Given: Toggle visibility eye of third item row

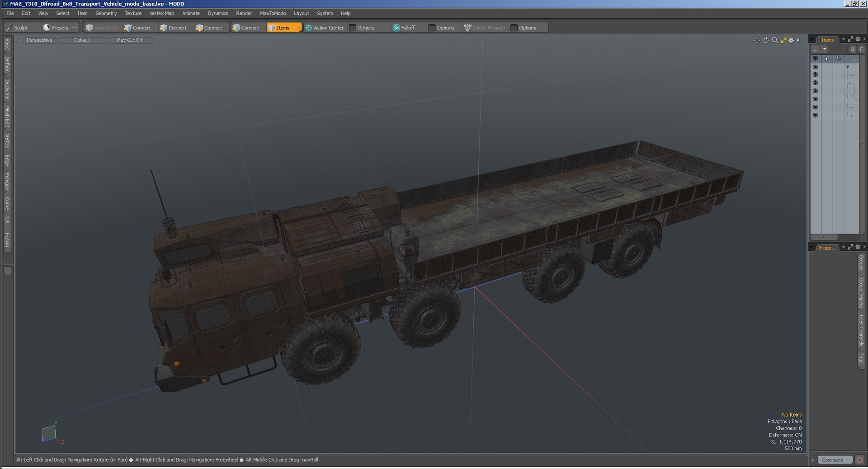Looking at the screenshot, I should 815,83.
